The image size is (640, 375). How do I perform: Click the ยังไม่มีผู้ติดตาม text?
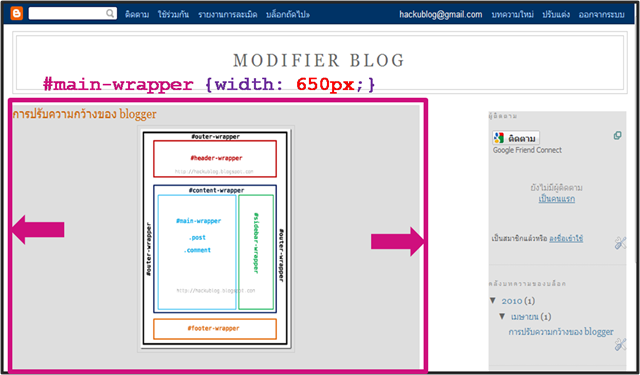point(557,188)
